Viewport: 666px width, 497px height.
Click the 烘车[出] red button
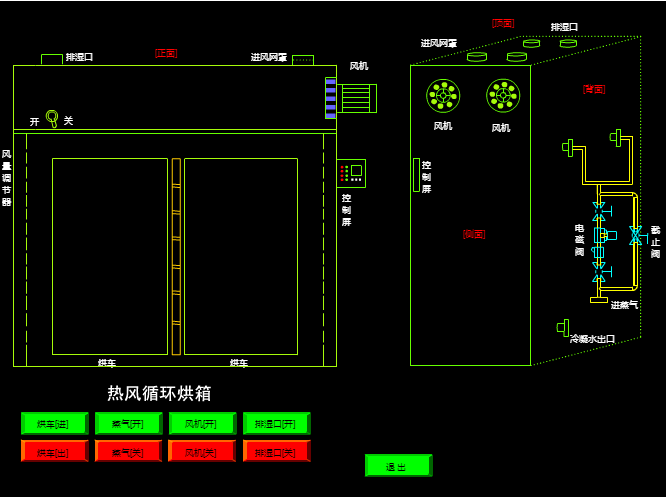(55, 451)
